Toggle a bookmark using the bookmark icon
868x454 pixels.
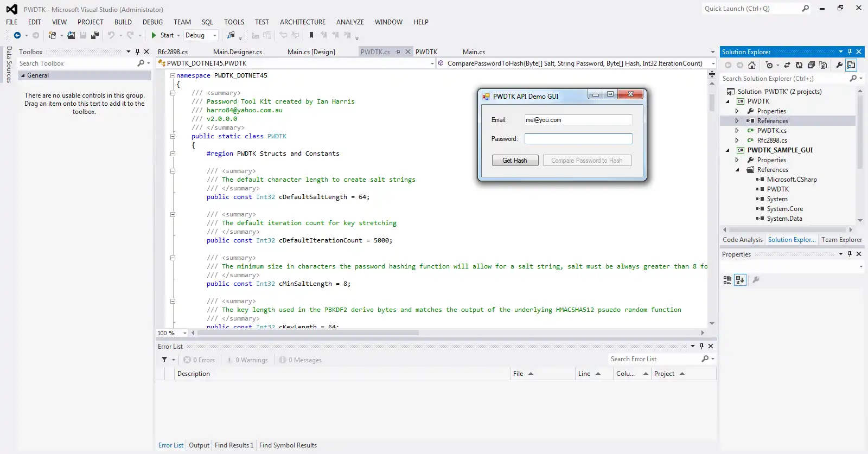(x=311, y=35)
